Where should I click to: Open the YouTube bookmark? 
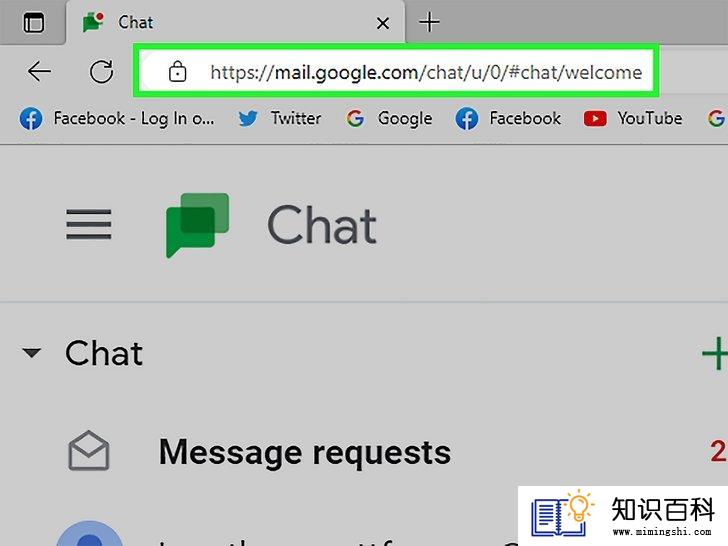[633, 118]
